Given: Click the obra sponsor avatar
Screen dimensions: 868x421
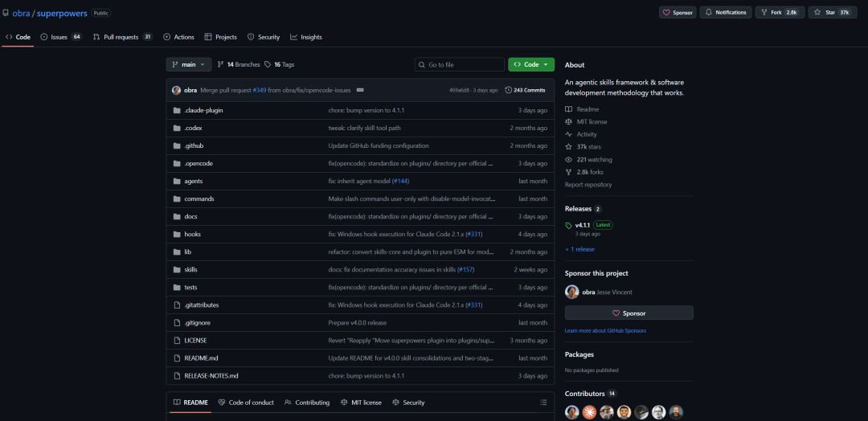Looking at the screenshot, I should tap(572, 292).
